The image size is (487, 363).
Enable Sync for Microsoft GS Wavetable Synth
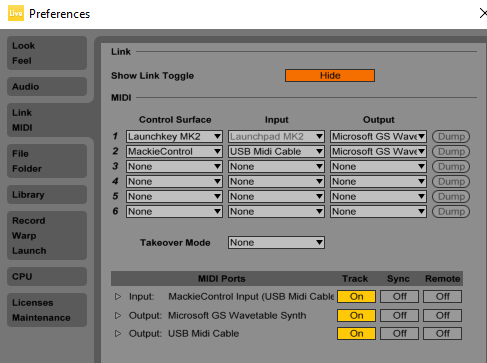point(399,315)
